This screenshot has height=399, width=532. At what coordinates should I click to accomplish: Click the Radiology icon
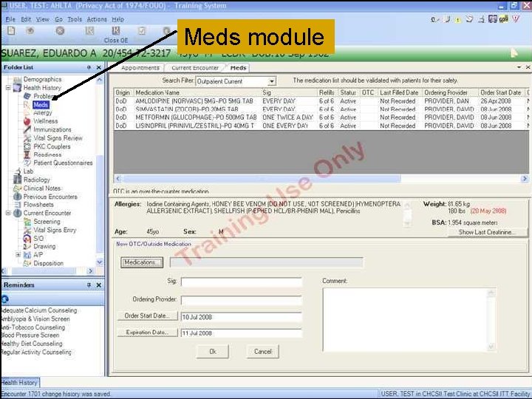[x=17, y=180]
